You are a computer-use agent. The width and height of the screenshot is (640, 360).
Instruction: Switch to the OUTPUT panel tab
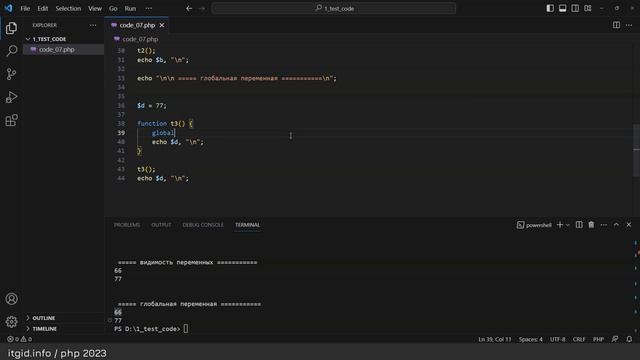[x=161, y=225]
